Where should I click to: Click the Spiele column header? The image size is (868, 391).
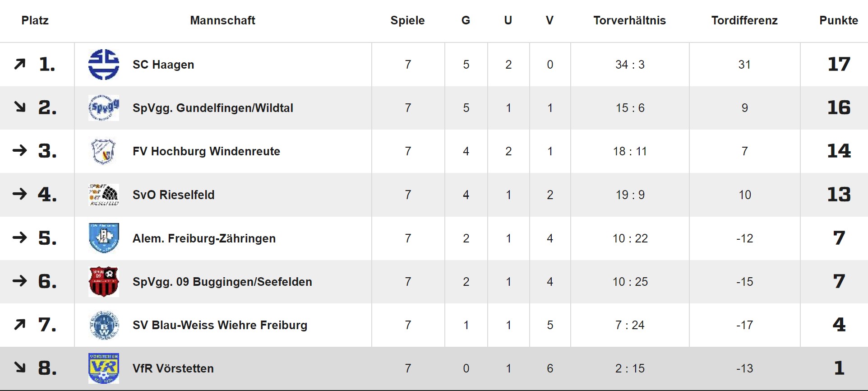click(407, 20)
